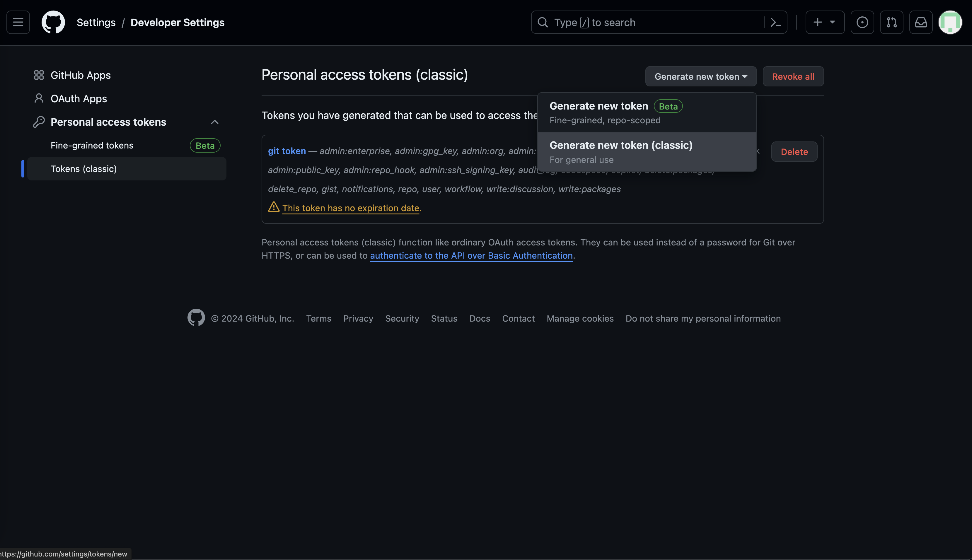Click the no expiration date warning link
Image resolution: width=972 pixels, height=560 pixels.
(x=350, y=208)
